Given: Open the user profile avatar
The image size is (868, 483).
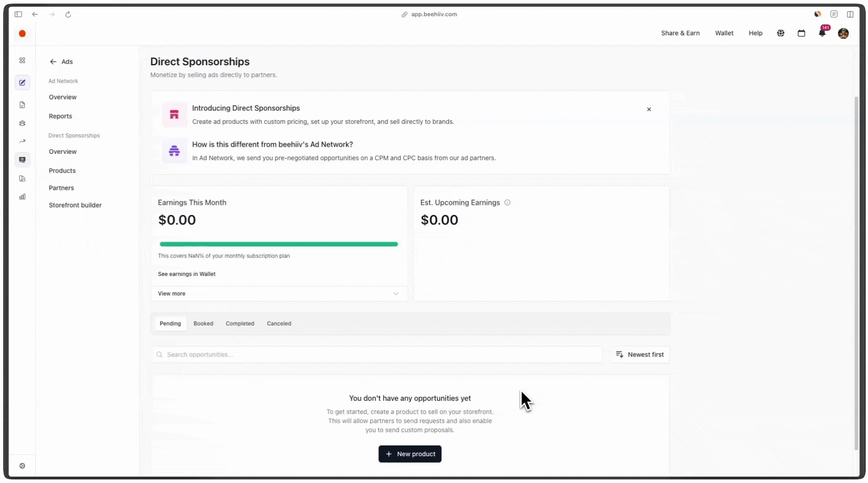Looking at the screenshot, I should [843, 33].
